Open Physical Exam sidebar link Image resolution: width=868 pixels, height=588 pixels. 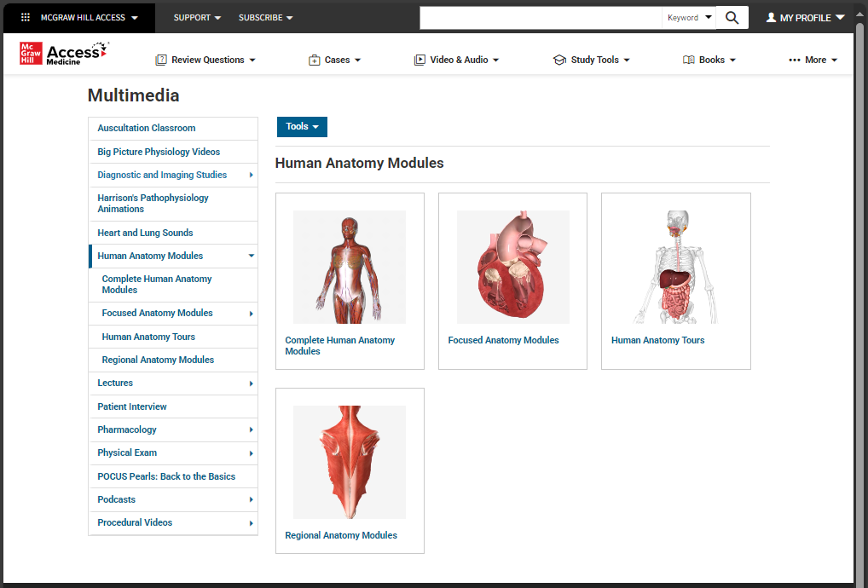click(127, 453)
